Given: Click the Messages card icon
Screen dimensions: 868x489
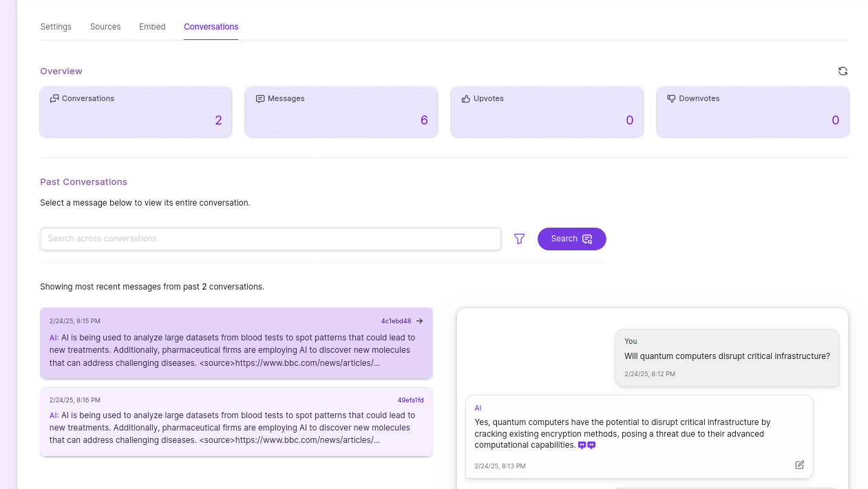Looking at the screenshot, I should (x=260, y=98).
